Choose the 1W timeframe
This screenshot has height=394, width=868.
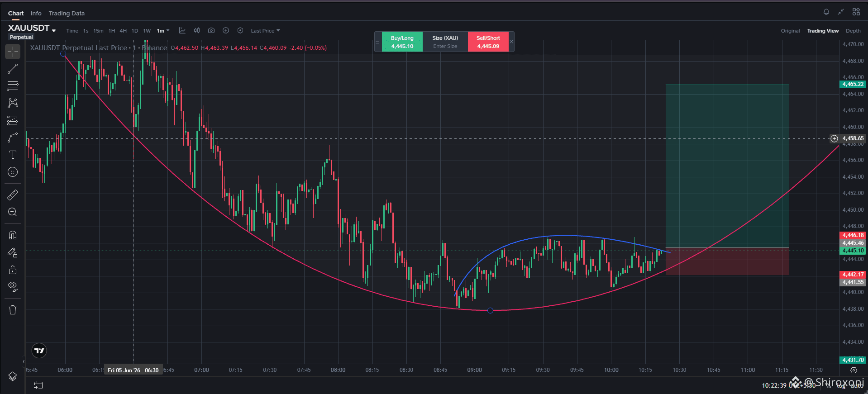(147, 31)
